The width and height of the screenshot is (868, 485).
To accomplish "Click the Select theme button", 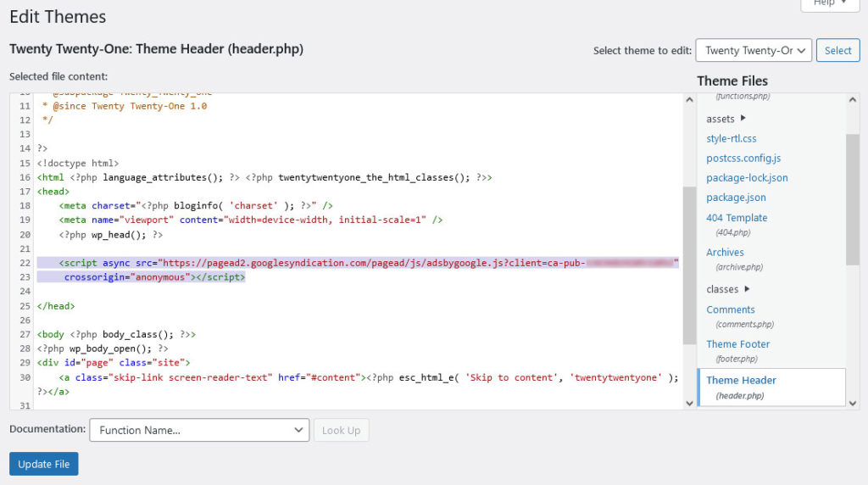I will pos(837,50).
